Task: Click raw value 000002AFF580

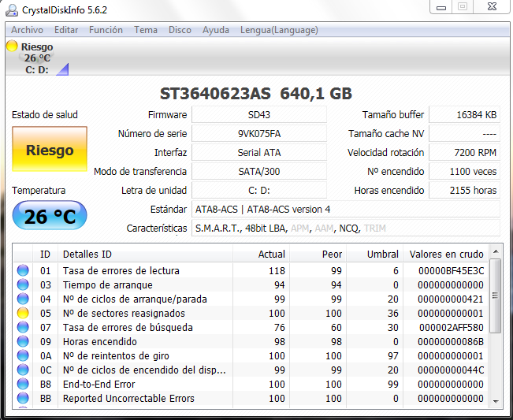Action: point(452,327)
